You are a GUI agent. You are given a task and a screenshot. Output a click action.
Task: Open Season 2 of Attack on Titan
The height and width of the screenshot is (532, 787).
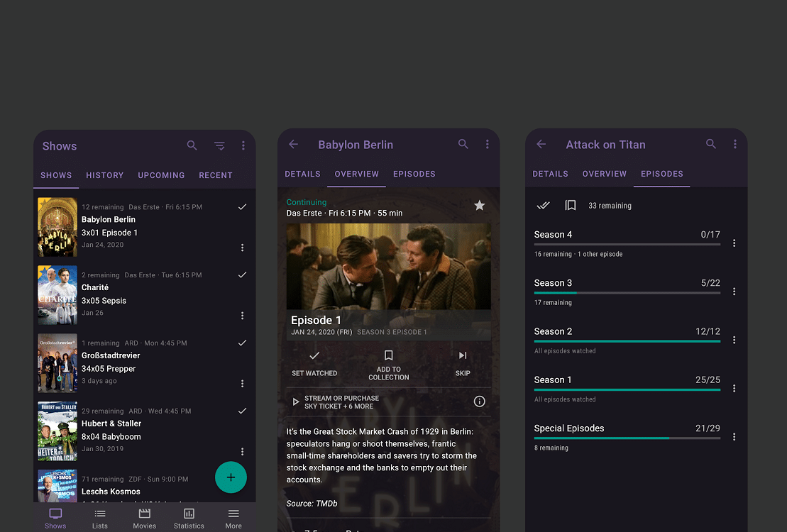tap(627, 340)
